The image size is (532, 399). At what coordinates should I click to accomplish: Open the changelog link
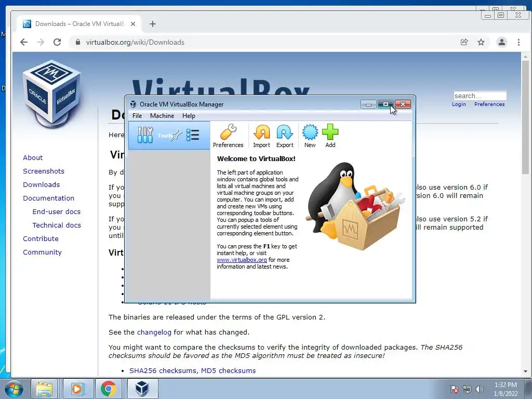point(154,332)
